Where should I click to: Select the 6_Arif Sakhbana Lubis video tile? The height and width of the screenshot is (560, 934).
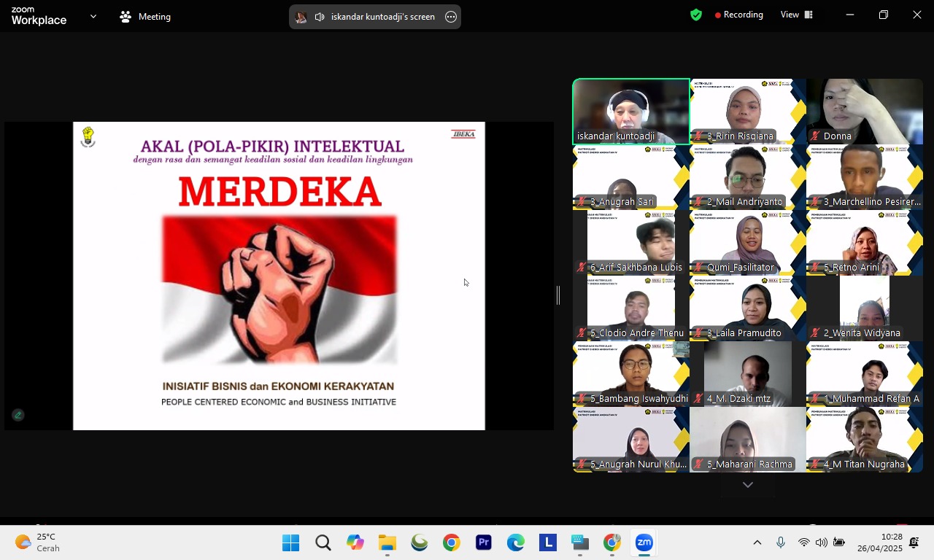(x=631, y=243)
